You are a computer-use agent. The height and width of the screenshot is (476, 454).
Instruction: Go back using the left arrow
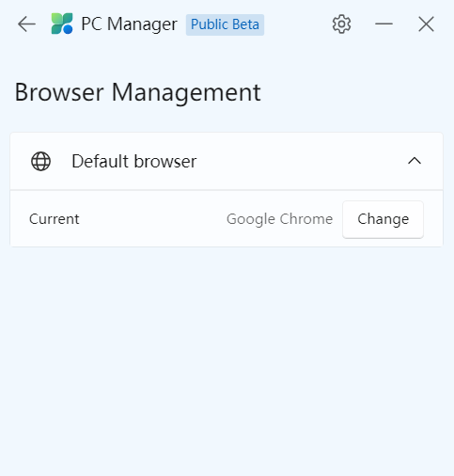[x=26, y=24]
